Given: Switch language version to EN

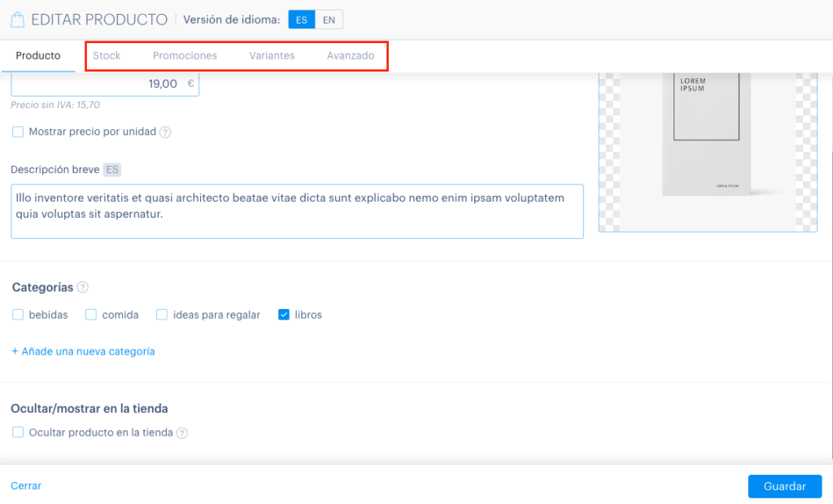Looking at the screenshot, I should [x=329, y=20].
